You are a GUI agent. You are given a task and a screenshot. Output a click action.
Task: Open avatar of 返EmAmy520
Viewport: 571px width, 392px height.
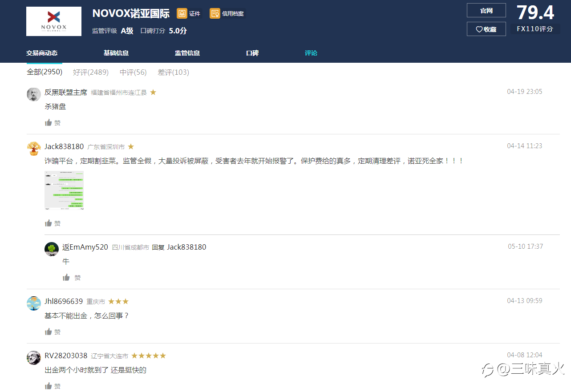(x=52, y=249)
